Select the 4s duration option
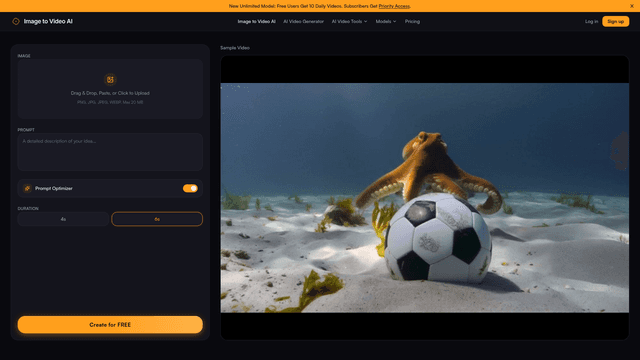This screenshot has width=640, height=360. pos(63,219)
